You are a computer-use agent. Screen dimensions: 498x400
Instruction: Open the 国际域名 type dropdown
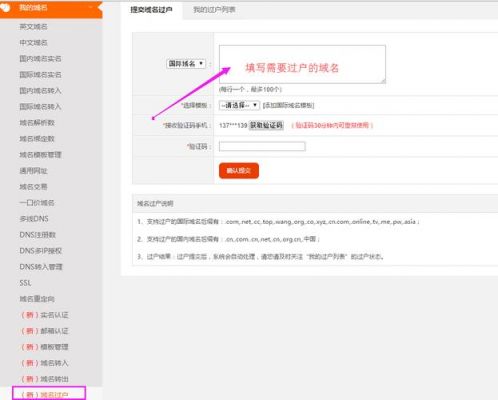(186, 63)
